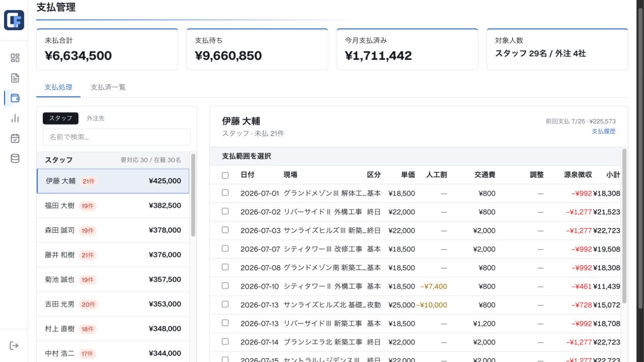Click the -¥10,000 人工割 value
Viewport: 644px width, 362px height.
432,305
